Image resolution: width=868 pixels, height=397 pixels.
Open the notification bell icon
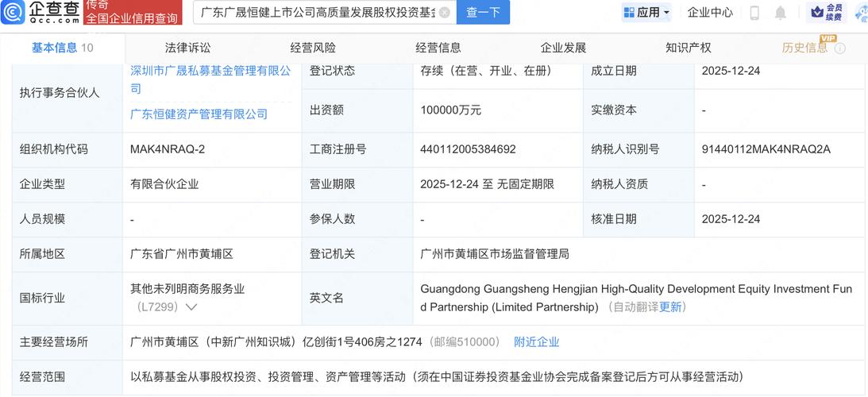pos(781,13)
